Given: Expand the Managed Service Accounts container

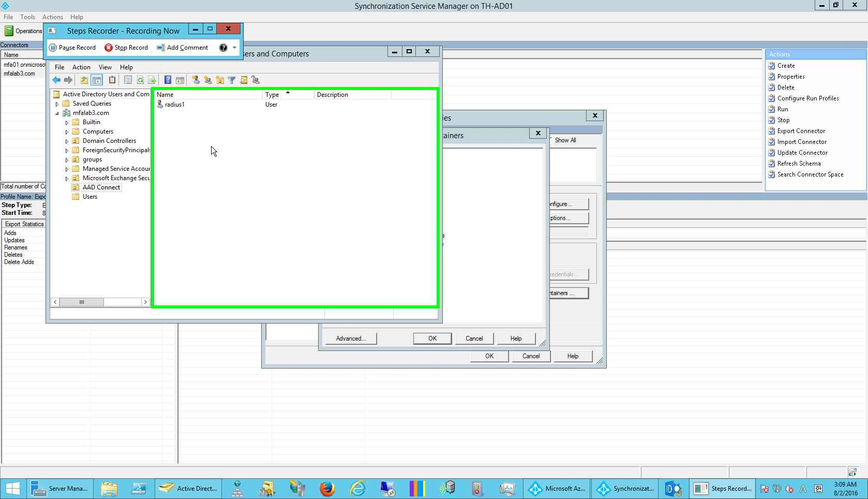Looking at the screenshot, I should click(x=67, y=169).
